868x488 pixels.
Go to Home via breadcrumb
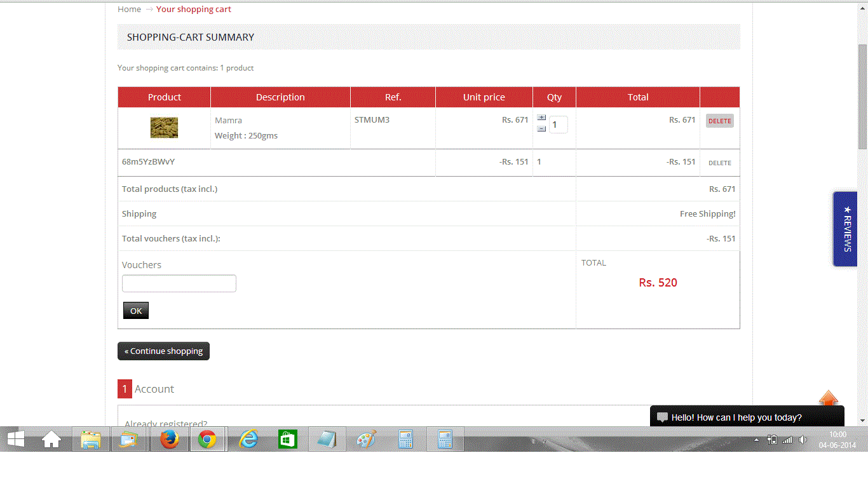point(129,9)
